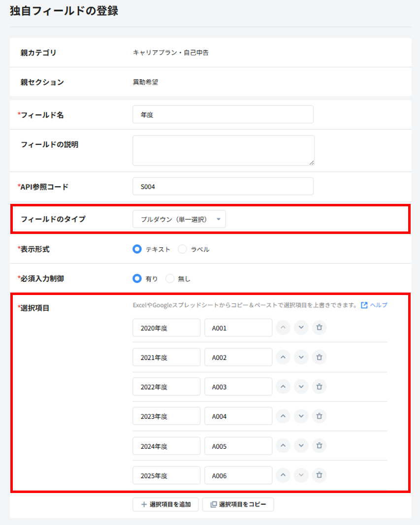Viewport: 420px width, 525px height.
Task: Choose the ラベル display format radio
Action: [x=182, y=249]
